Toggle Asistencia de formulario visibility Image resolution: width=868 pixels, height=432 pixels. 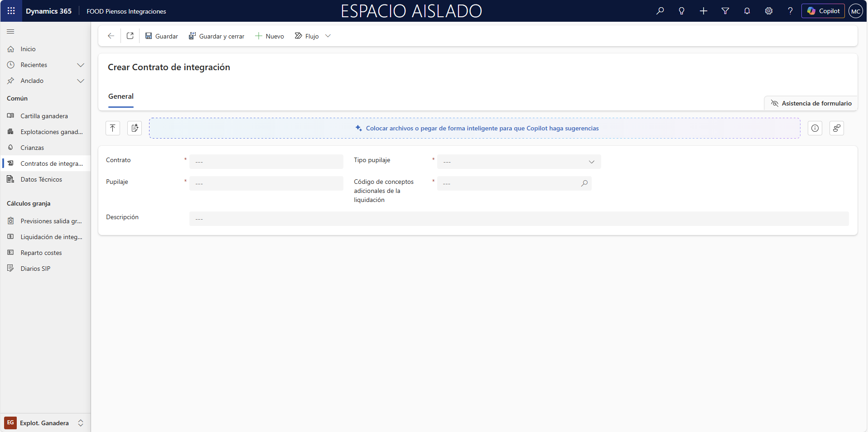(811, 103)
